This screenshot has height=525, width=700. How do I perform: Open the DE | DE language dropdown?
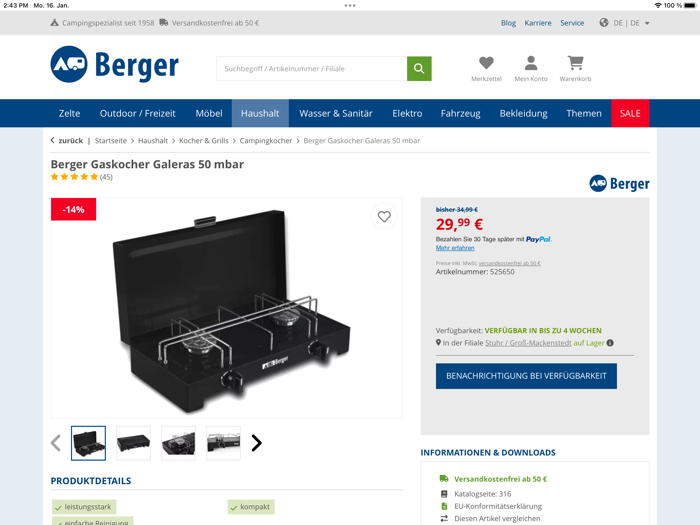coord(625,23)
